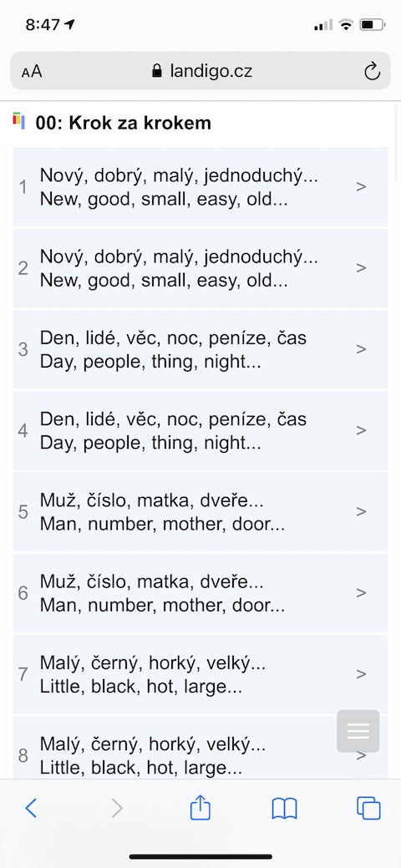This screenshot has width=401, height=868.
Task: Reload the page with refresh icon
Action: point(373,71)
